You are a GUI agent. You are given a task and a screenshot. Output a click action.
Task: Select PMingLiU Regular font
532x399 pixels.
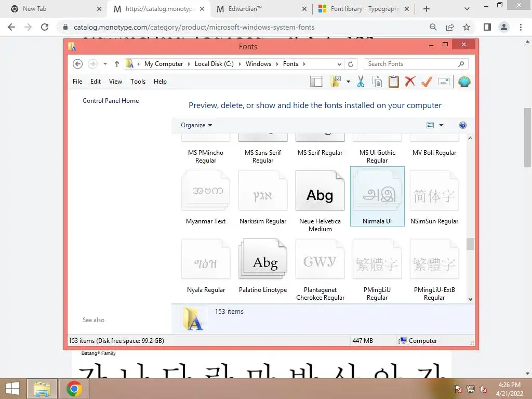click(x=377, y=270)
